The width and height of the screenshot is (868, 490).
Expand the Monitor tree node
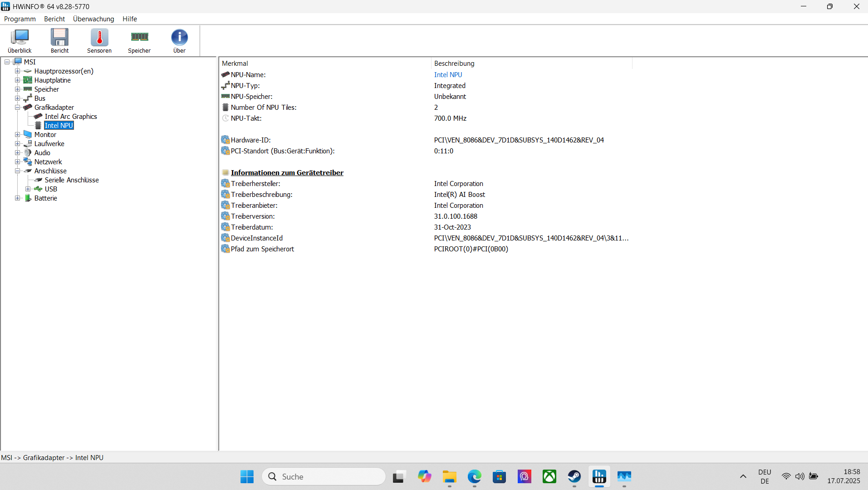click(x=17, y=135)
